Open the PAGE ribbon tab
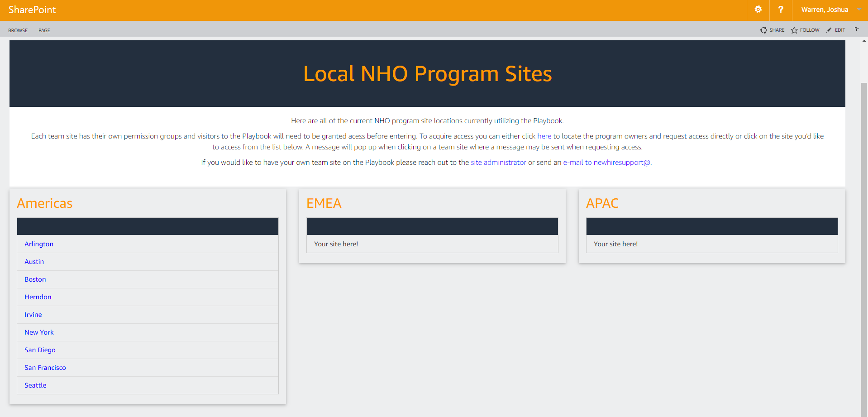Image resolution: width=868 pixels, height=417 pixels. tap(44, 30)
